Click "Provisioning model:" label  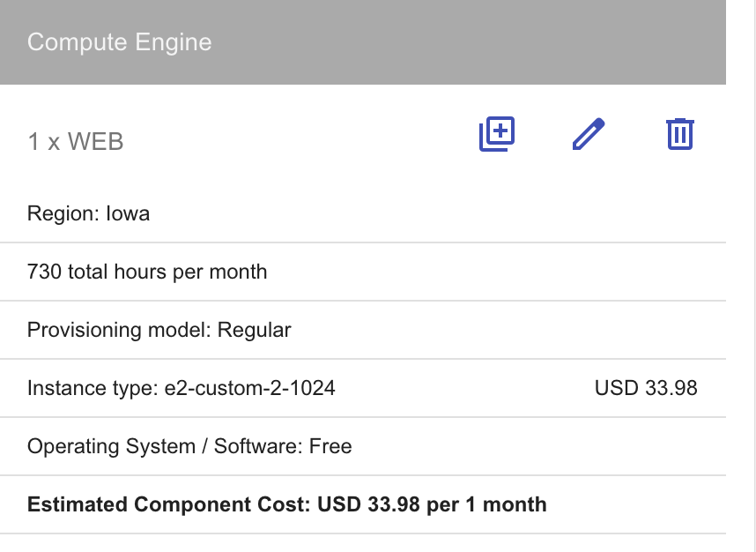119,331
